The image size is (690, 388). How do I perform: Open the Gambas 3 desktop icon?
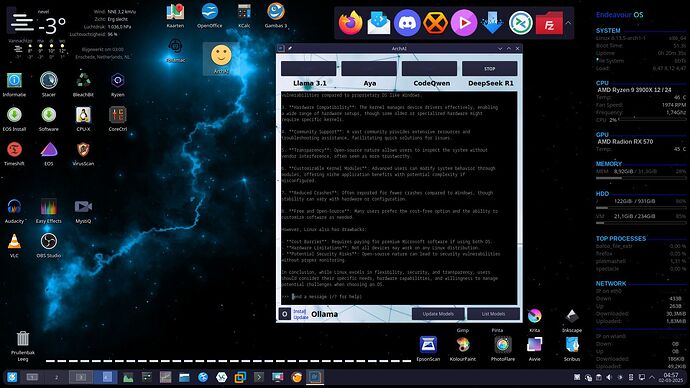tap(276, 15)
